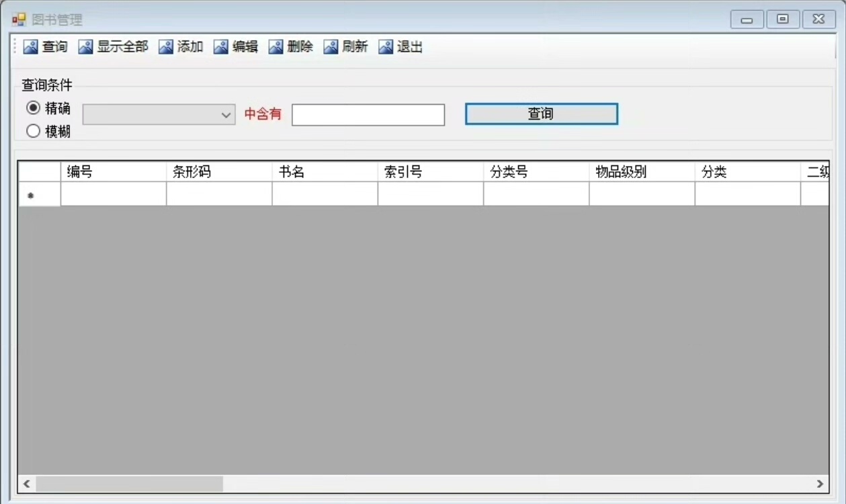The width and height of the screenshot is (846, 504).
Task: Click the 条形码 column header
Action: (219, 172)
